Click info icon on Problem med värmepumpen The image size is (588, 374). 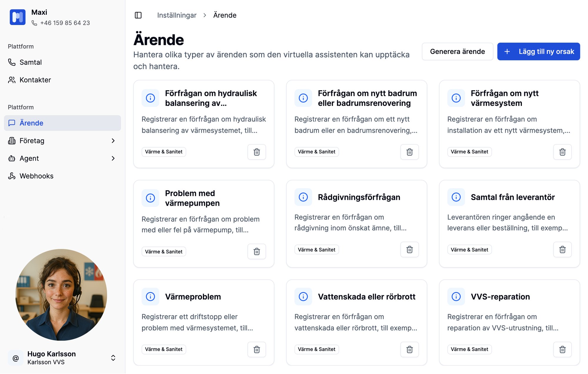click(x=150, y=198)
